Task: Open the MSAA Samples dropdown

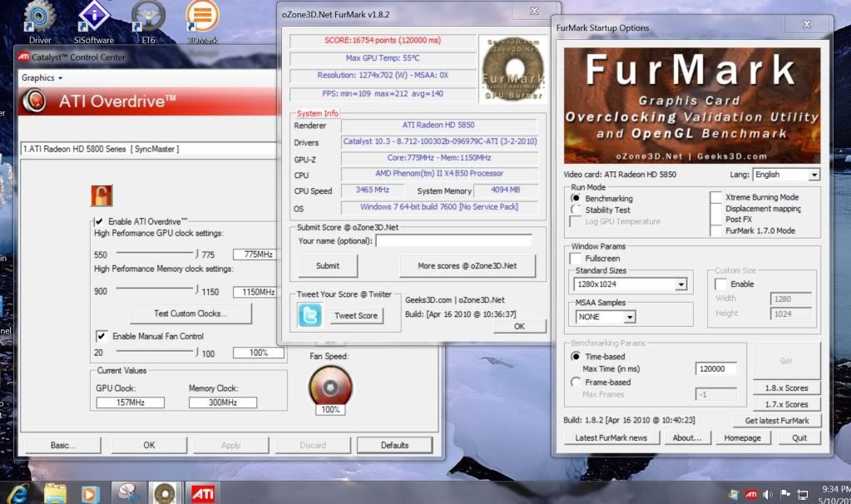Action: [605, 317]
